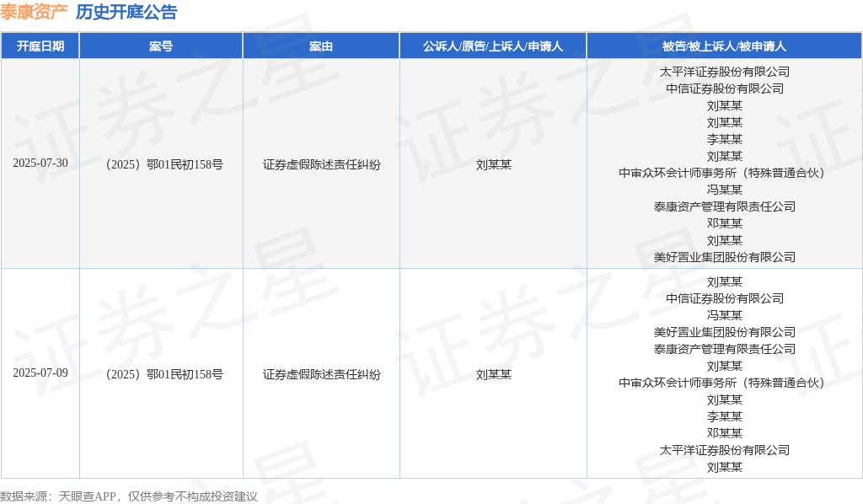Click 太平洋证券股份有限公司 in the 2025-07-09 defendants
Screen dimensions: 863x504
coord(724,450)
